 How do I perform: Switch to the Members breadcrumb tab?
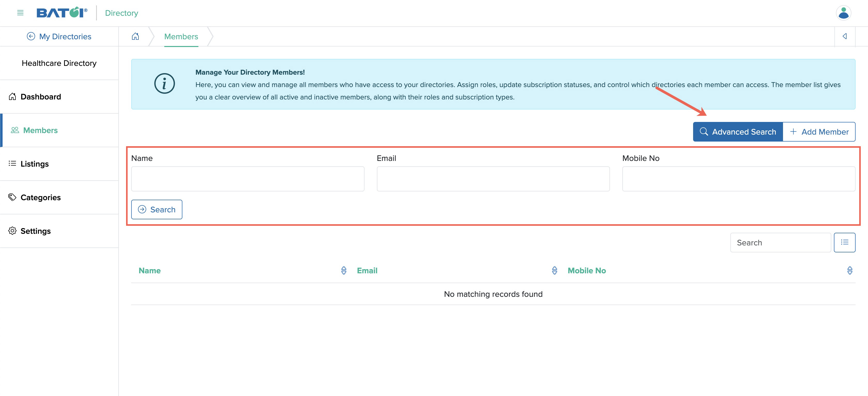(181, 36)
